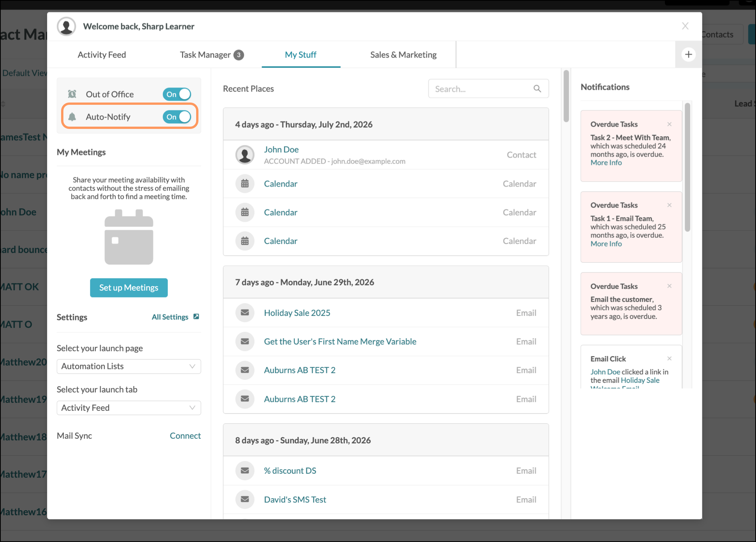Open Get the User's First Name Merge Variable
This screenshot has width=756, height=542.
pos(340,341)
